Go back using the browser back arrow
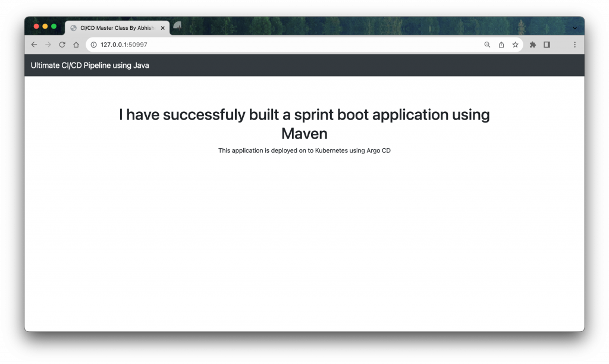This screenshot has width=609, height=364. (x=34, y=45)
